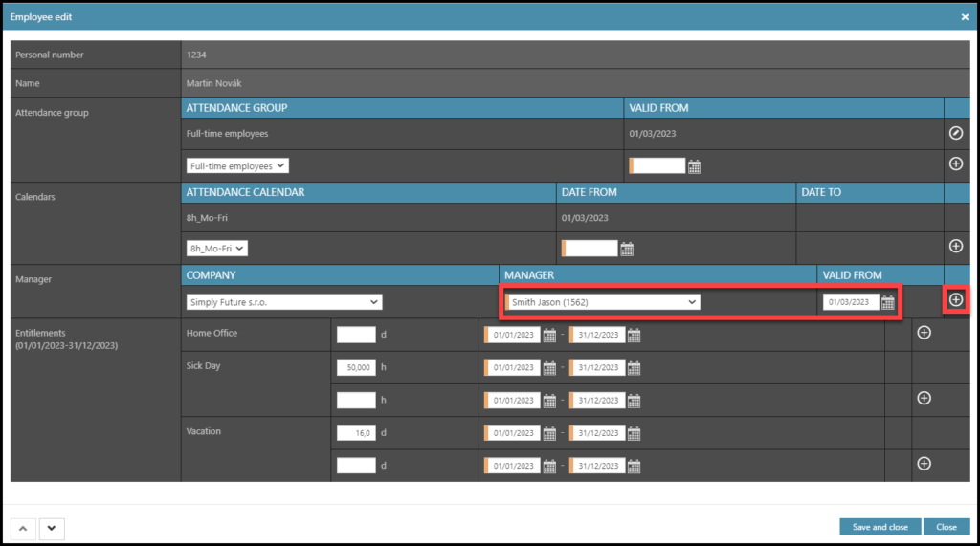Click plus icon to add Vacation entitlement
980x546 pixels.
(x=924, y=464)
